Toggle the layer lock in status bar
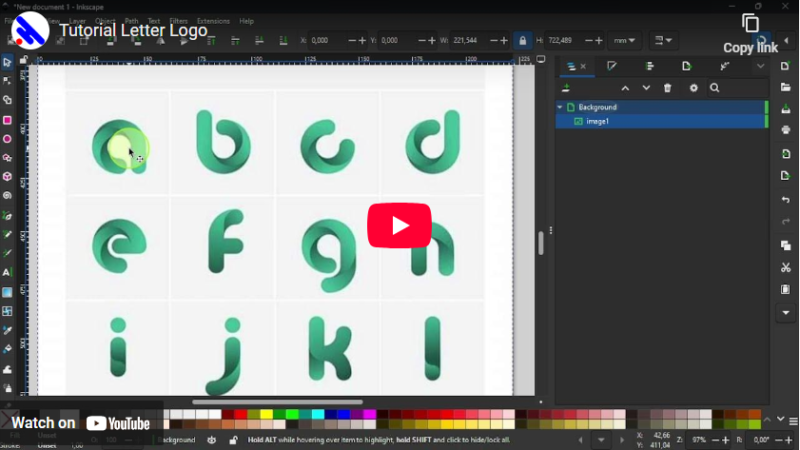 233,440
